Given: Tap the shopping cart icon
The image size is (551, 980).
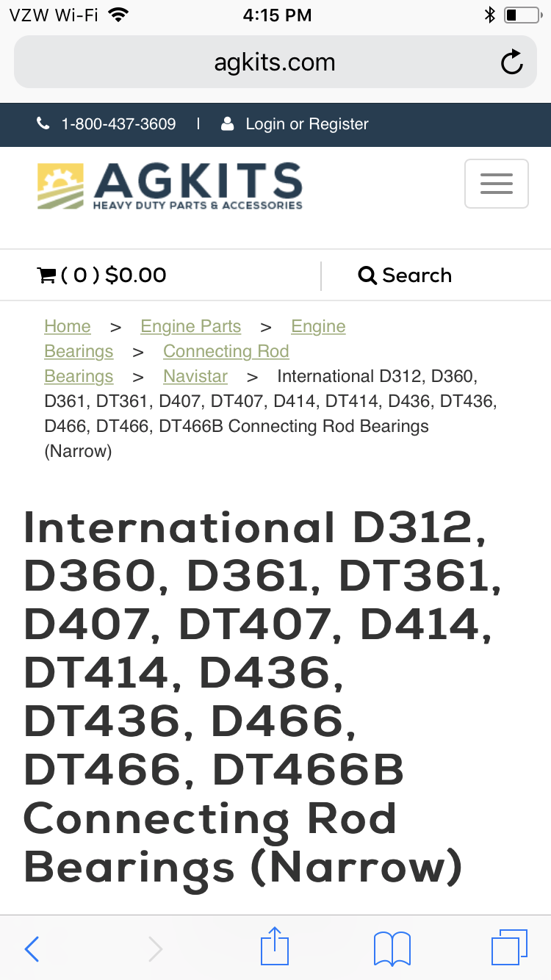Looking at the screenshot, I should click(x=46, y=275).
